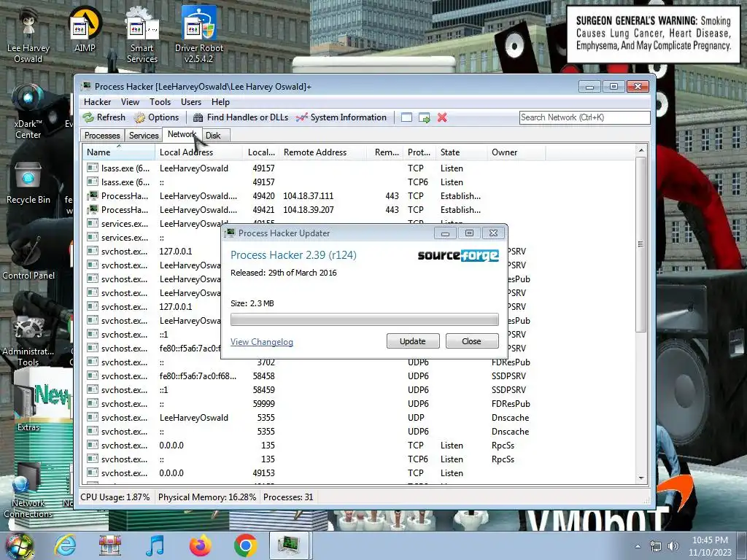This screenshot has width=747, height=560.
Task: Select svchost row with port 49153
Action: 359,472
